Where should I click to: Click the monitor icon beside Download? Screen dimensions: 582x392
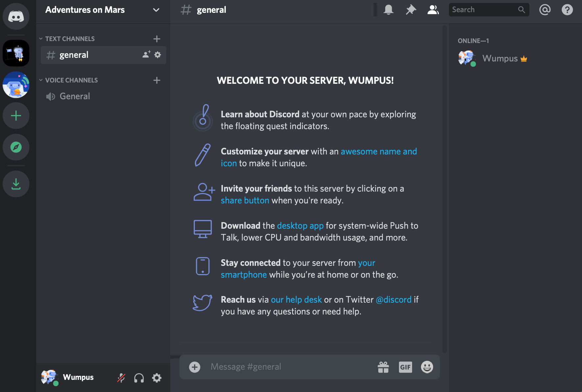click(203, 229)
